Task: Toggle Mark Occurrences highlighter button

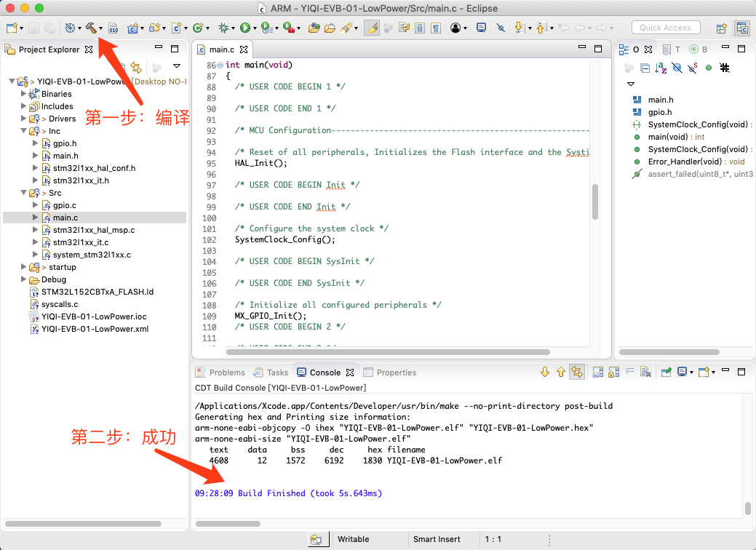Action: (x=372, y=28)
